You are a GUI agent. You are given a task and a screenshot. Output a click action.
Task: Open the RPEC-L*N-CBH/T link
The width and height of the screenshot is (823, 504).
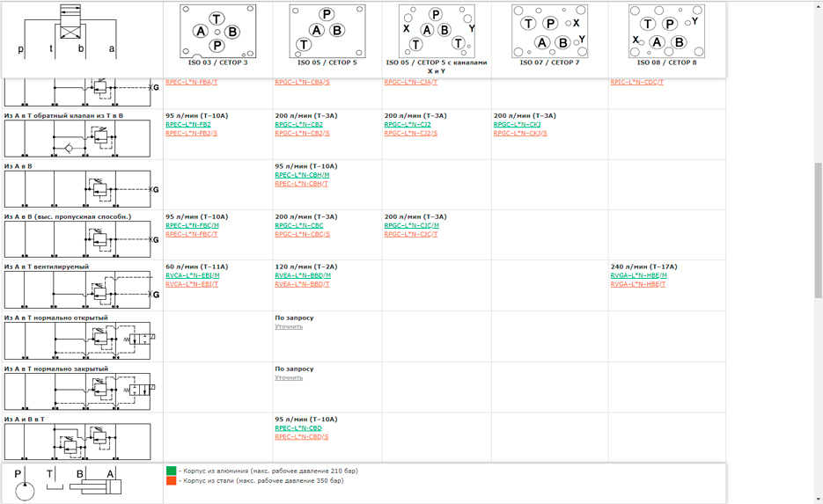click(301, 184)
